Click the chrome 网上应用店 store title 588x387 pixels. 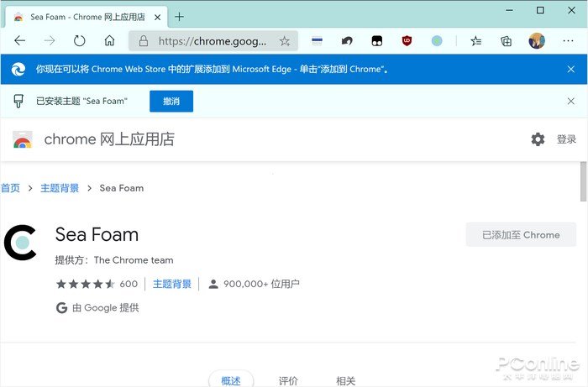(x=109, y=139)
